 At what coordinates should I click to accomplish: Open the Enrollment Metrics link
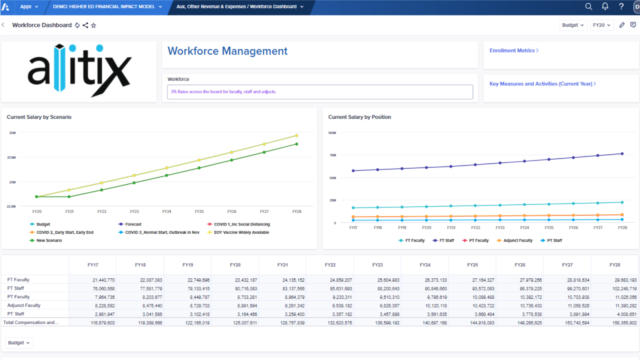(514, 51)
